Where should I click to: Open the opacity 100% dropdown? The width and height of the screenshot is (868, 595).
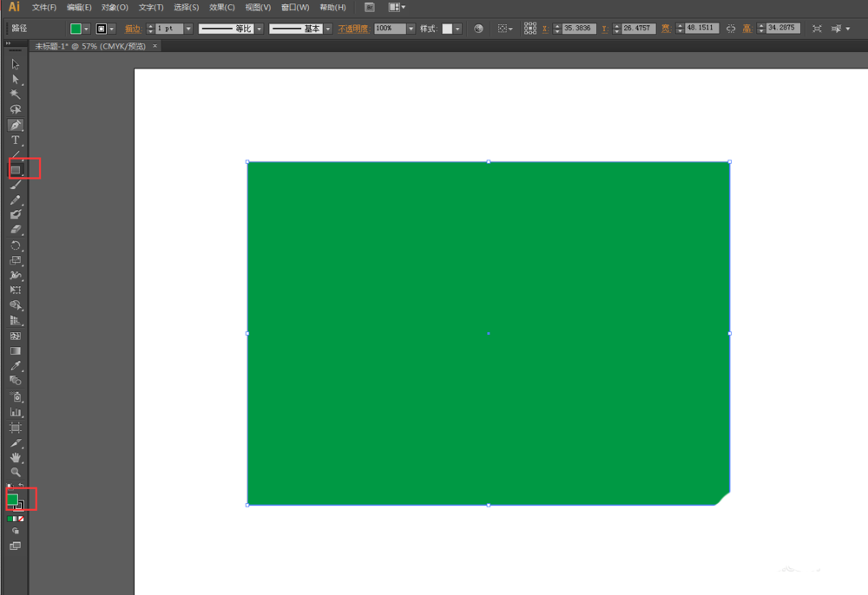pos(411,29)
